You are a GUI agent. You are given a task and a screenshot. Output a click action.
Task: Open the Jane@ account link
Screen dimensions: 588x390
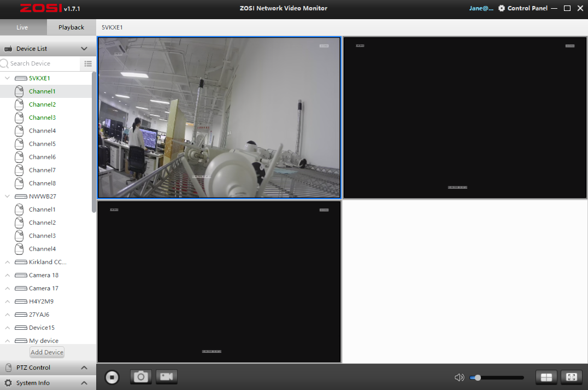pos(481,8)
